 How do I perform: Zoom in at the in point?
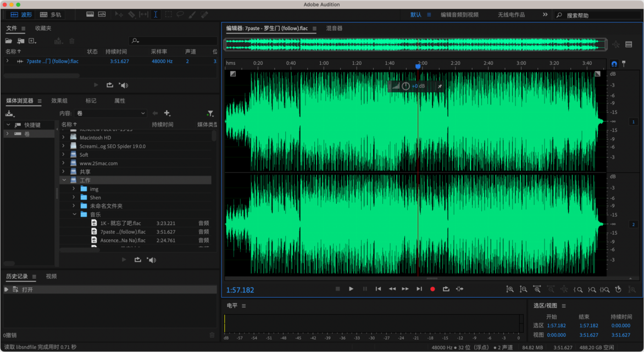pyautogui.click(x=578, y=289)
